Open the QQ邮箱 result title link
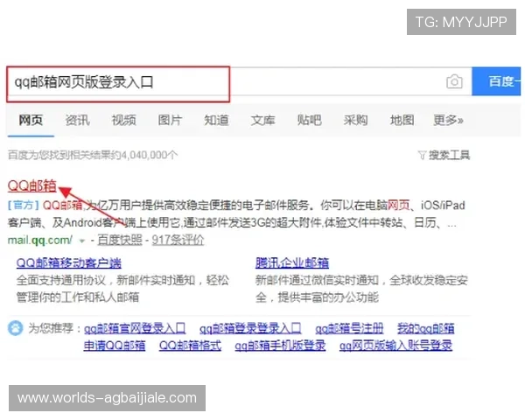 pyautogui.click(x=32, y=185)
